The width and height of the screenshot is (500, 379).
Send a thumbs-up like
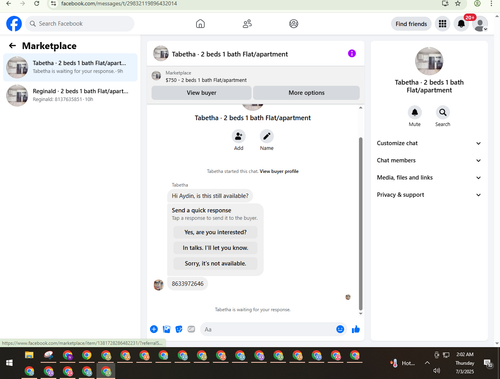point(356,329)
